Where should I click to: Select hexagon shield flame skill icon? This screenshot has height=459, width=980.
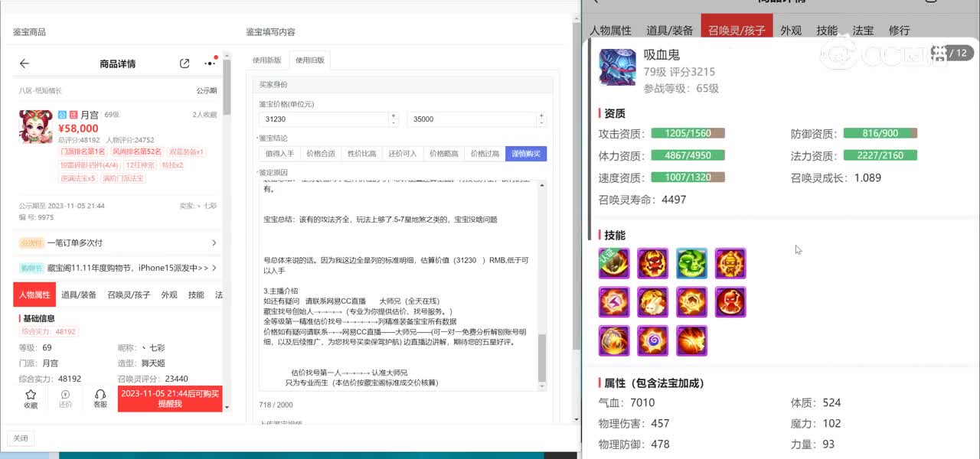(692, 302)
